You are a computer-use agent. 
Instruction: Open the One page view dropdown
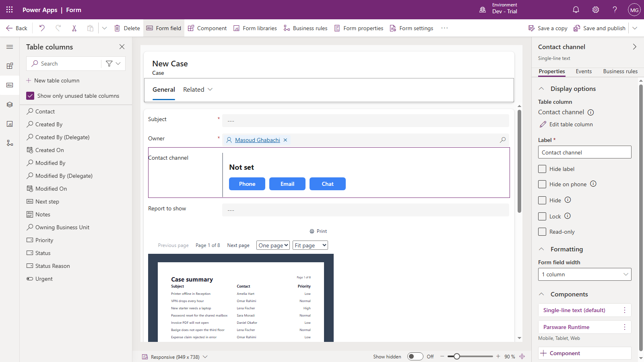273,245
